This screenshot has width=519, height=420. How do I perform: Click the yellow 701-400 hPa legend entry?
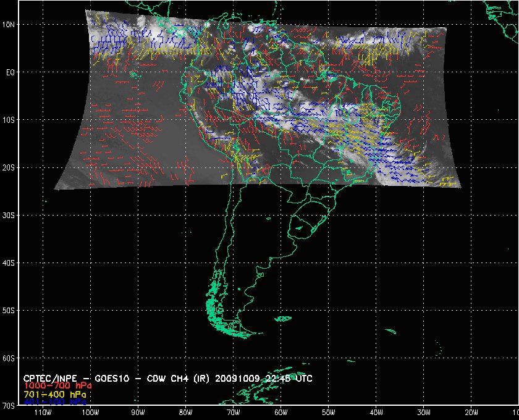(x=55, y=393)
